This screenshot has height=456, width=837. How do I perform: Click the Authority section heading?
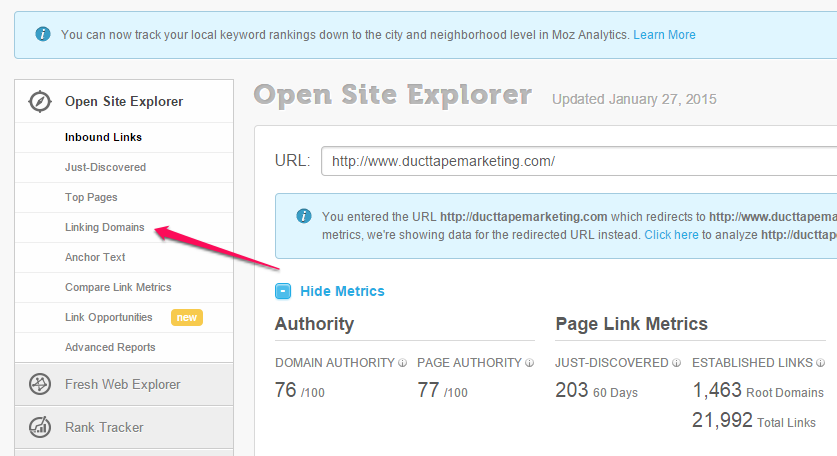[x=314, y=324]
